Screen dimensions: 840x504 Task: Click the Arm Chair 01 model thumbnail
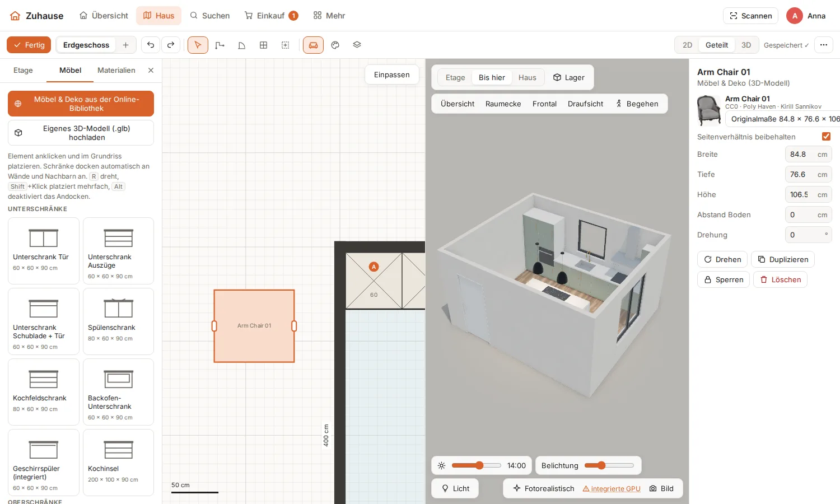coord(709,110)
